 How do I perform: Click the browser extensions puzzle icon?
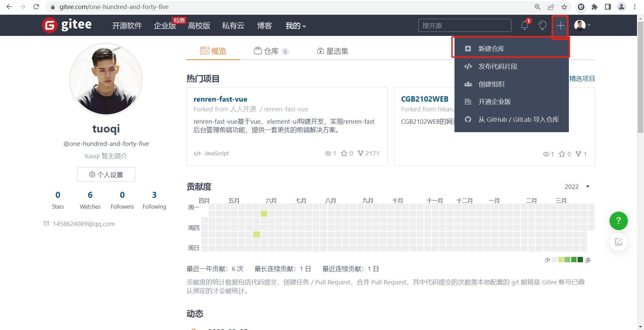click(595, 7)
